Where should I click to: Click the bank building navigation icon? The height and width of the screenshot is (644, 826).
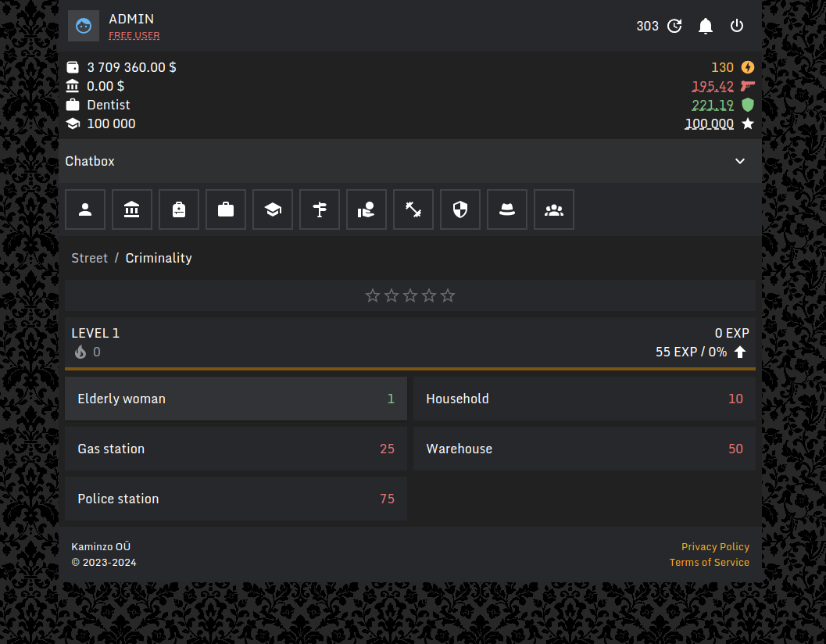(132, 209)
